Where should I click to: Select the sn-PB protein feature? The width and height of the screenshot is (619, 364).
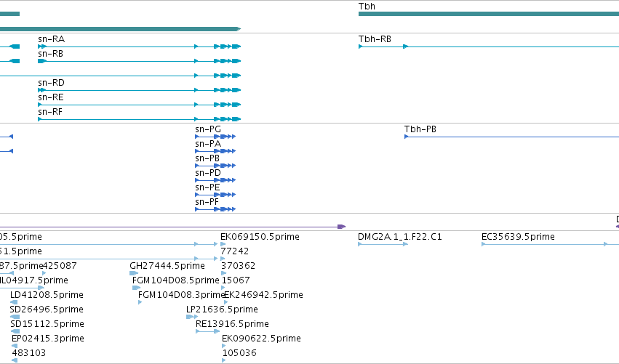click(215, 166)
